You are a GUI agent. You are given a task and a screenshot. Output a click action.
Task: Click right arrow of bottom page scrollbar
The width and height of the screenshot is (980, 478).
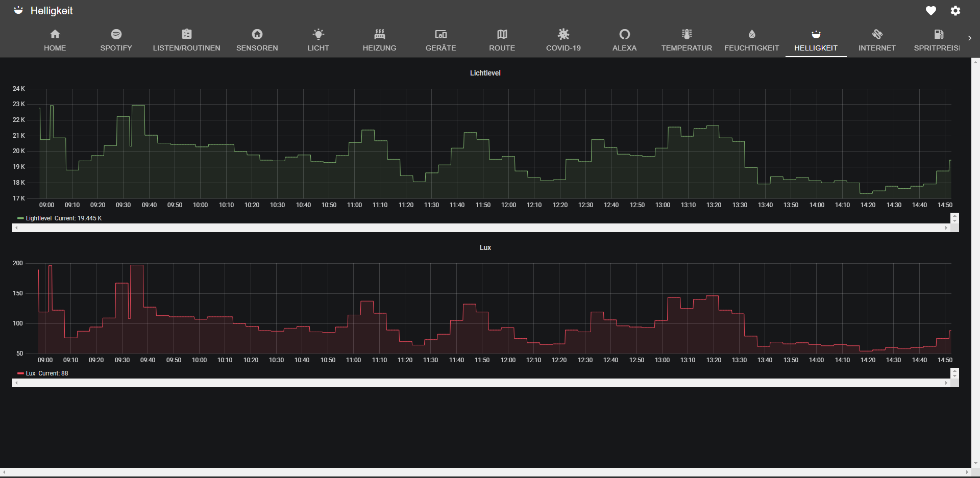click(967, 472)
